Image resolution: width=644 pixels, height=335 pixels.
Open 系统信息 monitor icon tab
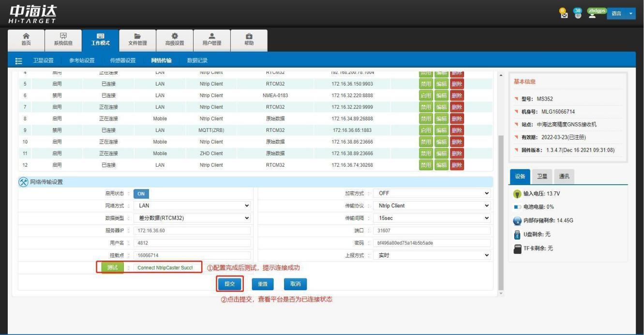tap(63, 39)
